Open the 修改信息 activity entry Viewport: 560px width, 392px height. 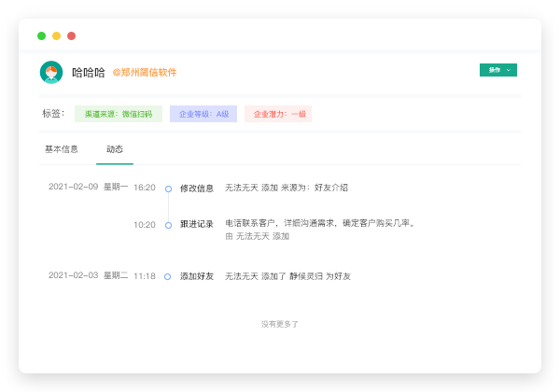(x=197, y=188)
